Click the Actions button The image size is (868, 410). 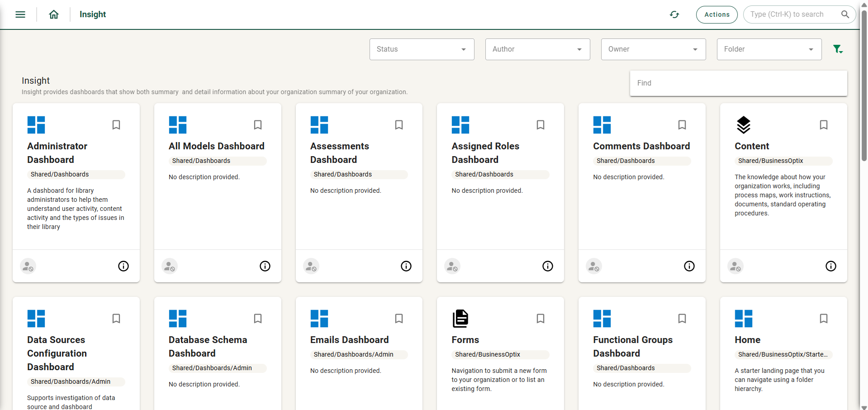(716, 14)
